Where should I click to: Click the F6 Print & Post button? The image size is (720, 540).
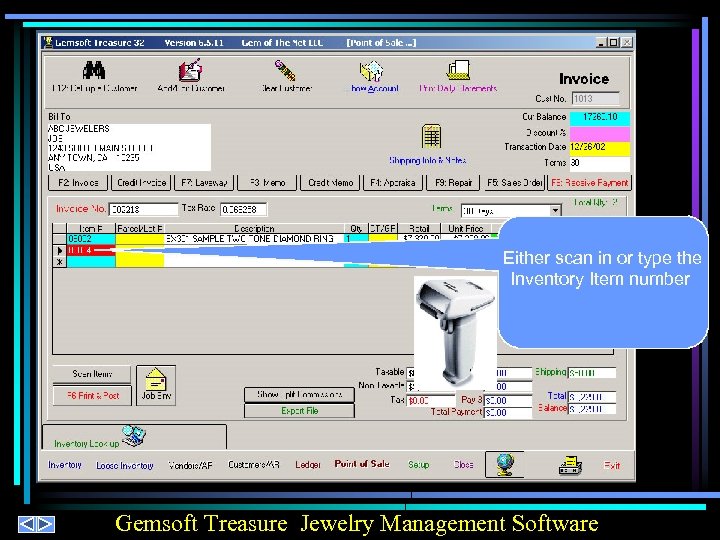tap(92, 395)
